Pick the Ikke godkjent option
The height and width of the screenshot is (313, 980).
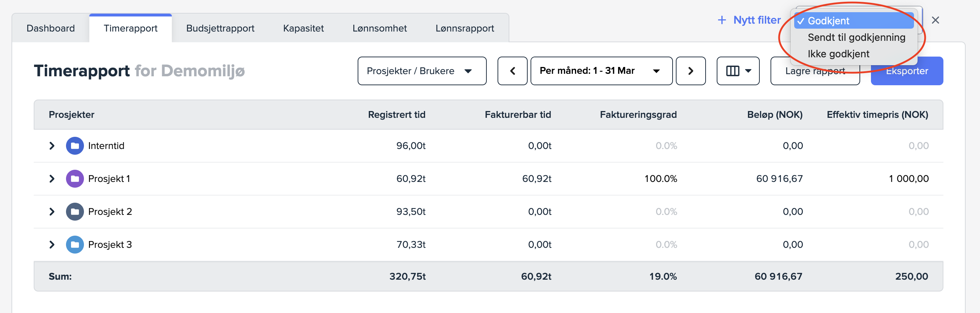point(838,54)
